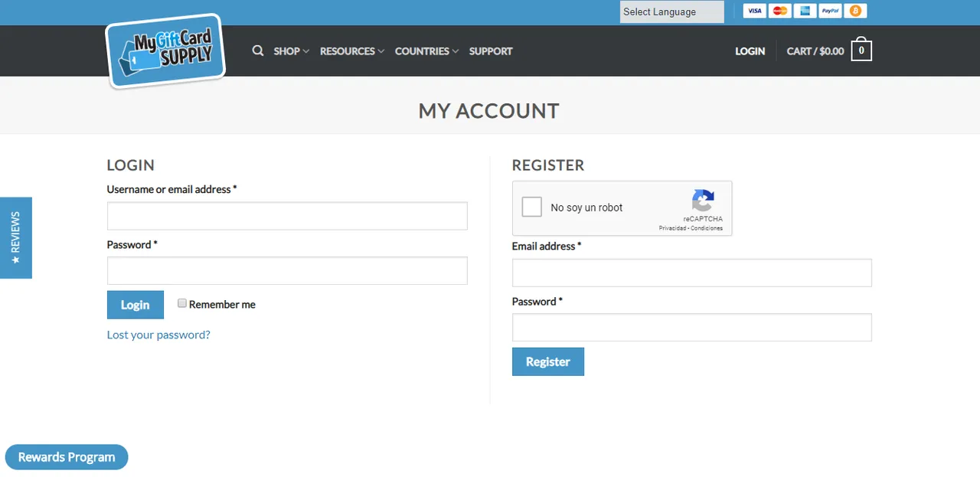Expand the COUNTRIES menu
Viewport: 980px width, 477px height.
[426, 51]
